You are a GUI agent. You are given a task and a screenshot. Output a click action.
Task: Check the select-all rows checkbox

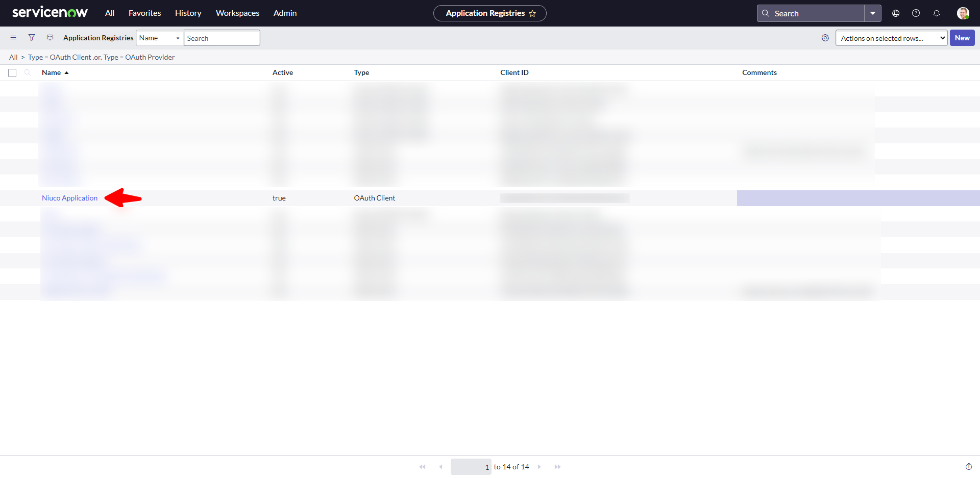12,73
